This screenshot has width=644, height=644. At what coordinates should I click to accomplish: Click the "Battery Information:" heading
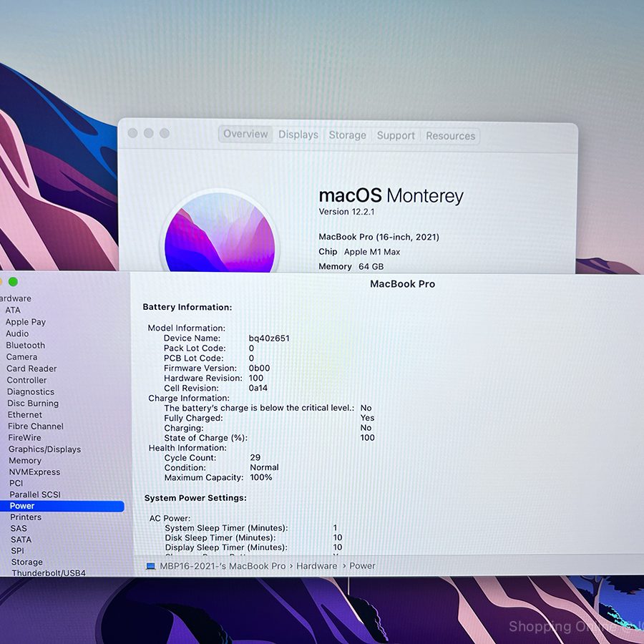click(187, 307)
